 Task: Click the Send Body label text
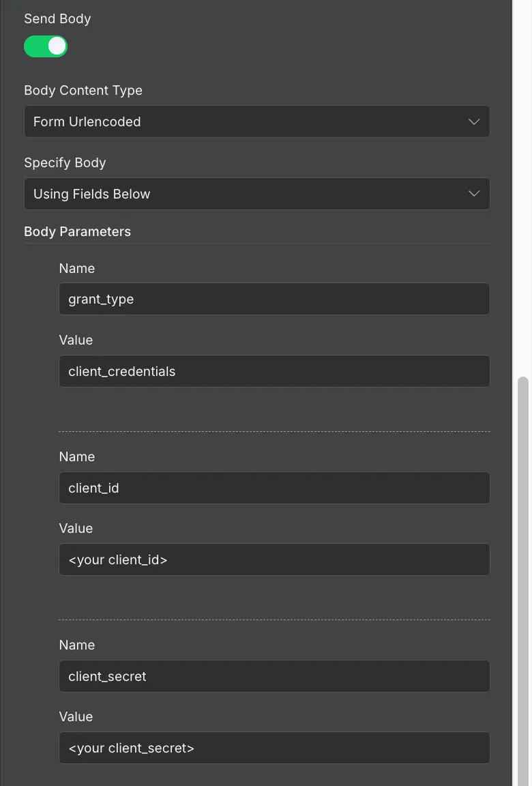(x=57, y=18)
